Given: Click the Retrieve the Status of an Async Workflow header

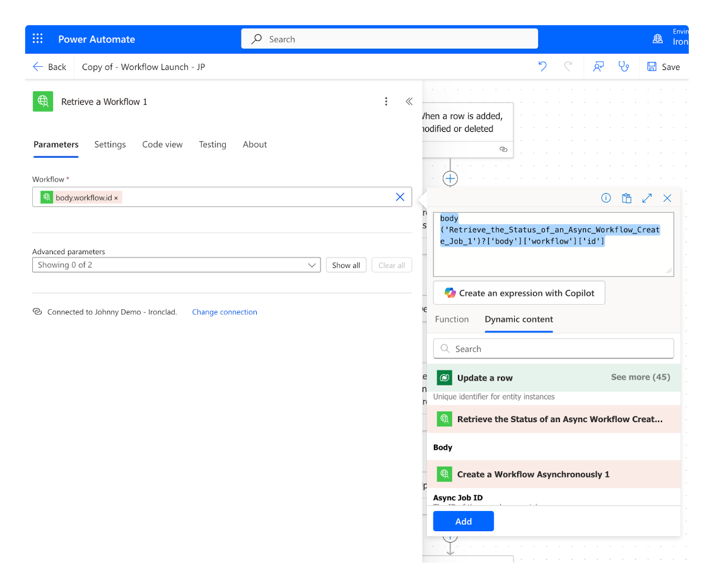Looking at the screenshot, I should pos(553,419).
